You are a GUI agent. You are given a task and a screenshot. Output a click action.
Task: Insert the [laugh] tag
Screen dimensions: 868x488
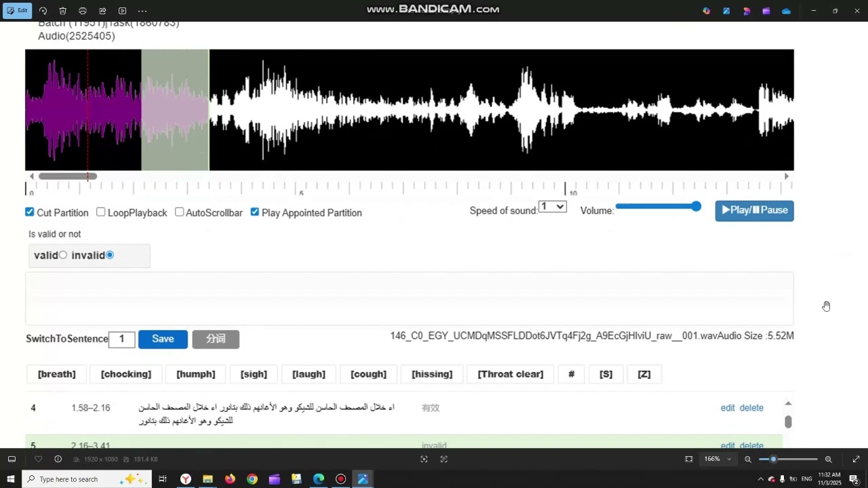pyautogui.click(x=309, y=374)
